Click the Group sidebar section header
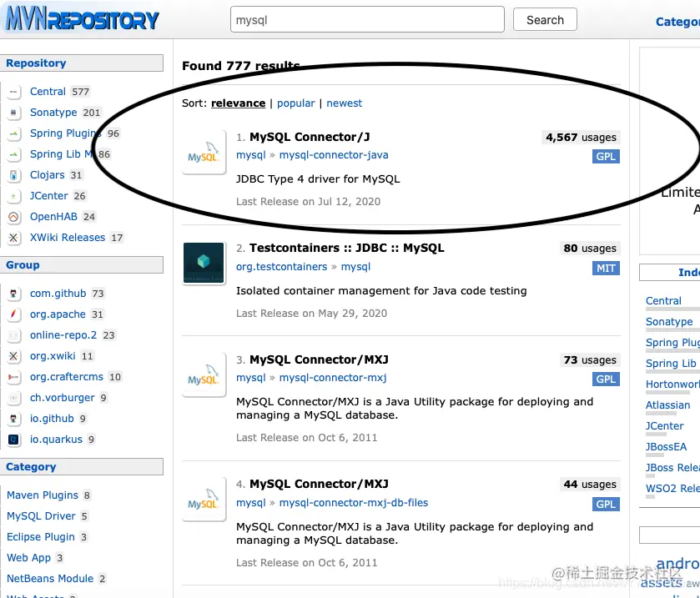Viewport: 700px width, 598px height. tap(82, 264)
